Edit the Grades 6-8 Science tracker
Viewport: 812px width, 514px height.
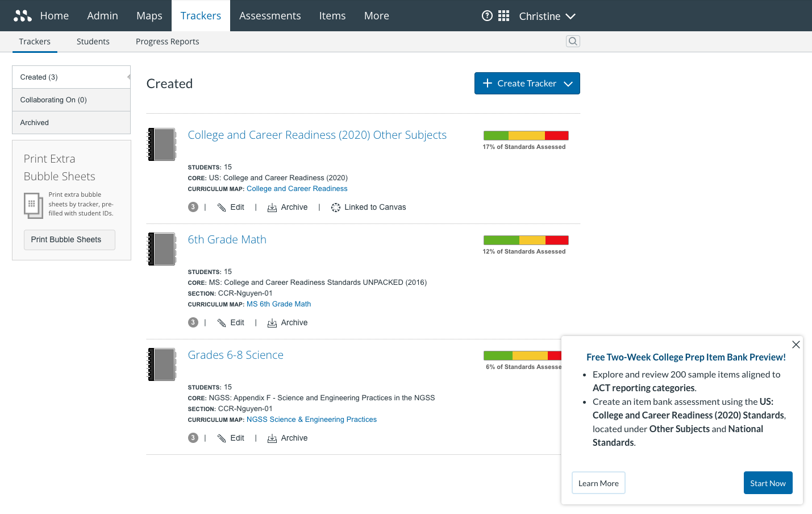(x=231, y=438)
